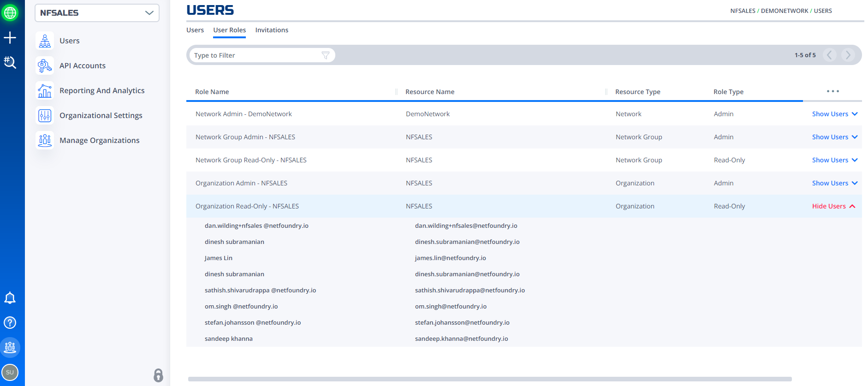The height and width of the screenshot is (386, 868).
Task: Open Organizational Settings menu item
Action: [101, 115]
